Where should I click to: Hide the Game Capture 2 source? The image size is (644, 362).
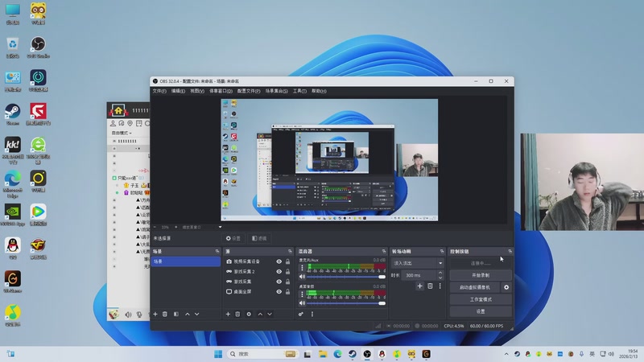279,271
